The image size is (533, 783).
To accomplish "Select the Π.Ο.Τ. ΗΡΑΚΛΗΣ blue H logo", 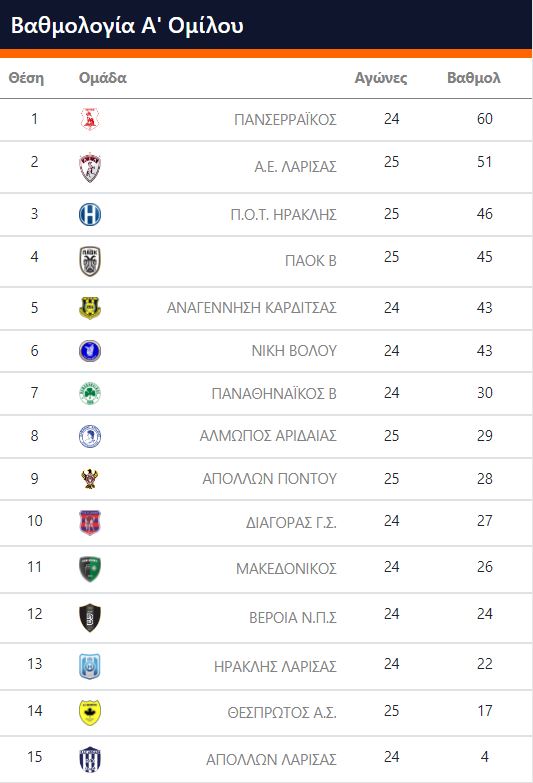I will 90,214.
